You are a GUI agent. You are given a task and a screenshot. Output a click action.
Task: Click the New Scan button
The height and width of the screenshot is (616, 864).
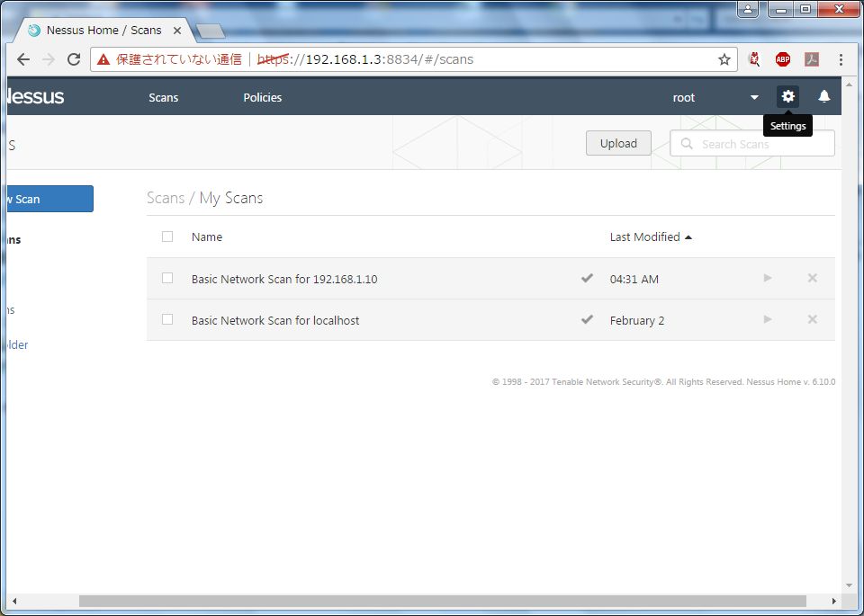[x=50, y=199]
